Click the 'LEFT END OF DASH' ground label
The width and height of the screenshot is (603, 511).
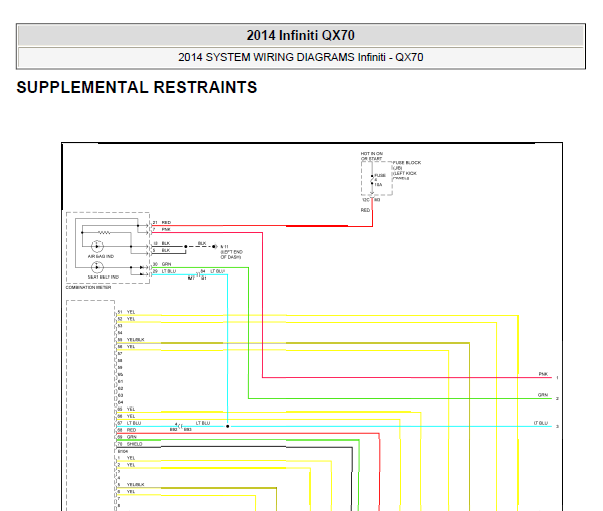232,255
